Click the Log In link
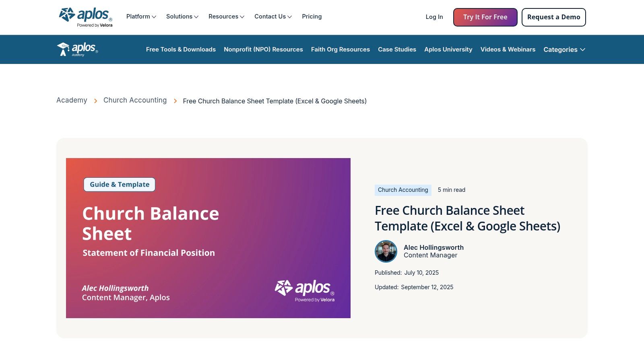 pos(434,17)
